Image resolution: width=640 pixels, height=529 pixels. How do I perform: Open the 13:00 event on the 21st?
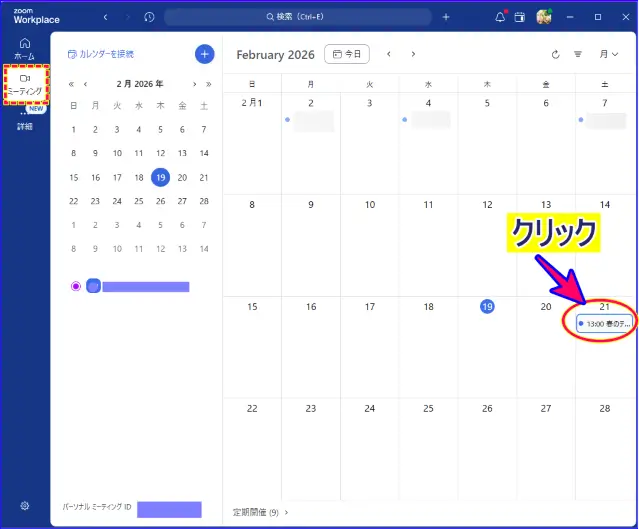coord(604,324)
